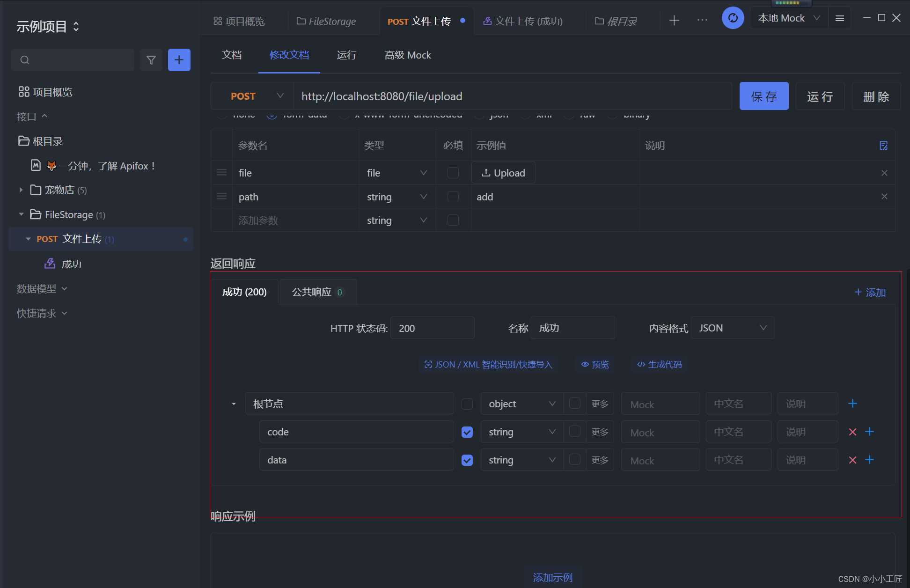Expand the 数据模型 section
The image size is (910, 588).
click(x=42, y=289)
